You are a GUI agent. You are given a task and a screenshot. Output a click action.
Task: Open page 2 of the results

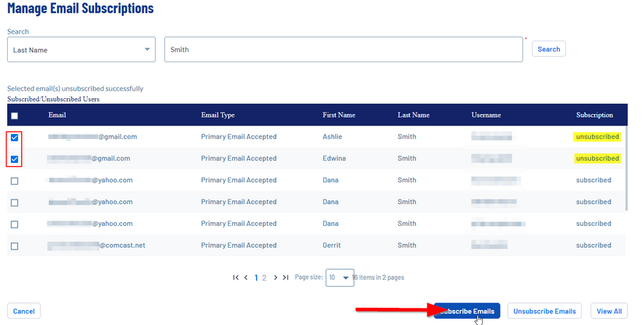tap(265, 277)
